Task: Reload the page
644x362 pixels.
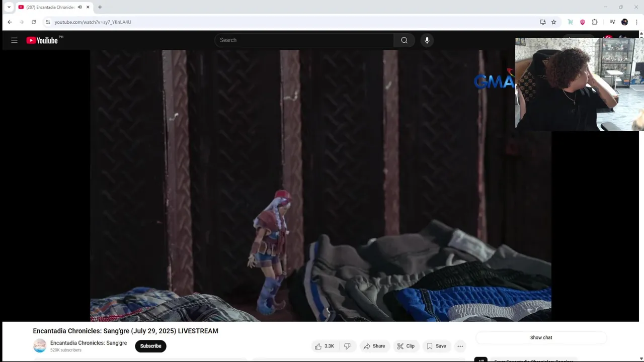Action: click(34, 22)
